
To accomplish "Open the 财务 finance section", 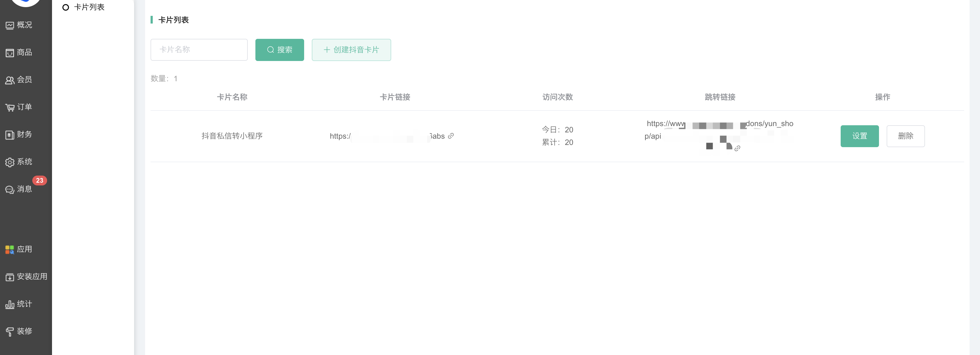I will (x=19, y=135).
